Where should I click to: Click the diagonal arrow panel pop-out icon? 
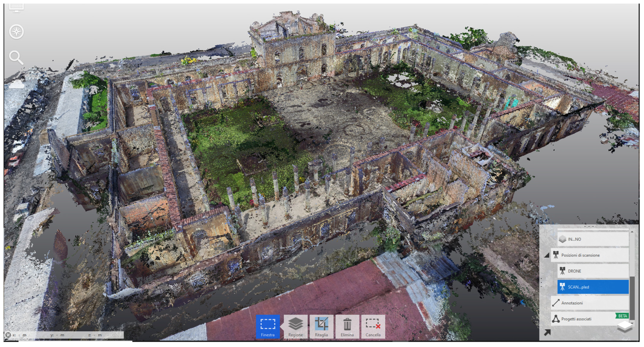click(547, 332)
